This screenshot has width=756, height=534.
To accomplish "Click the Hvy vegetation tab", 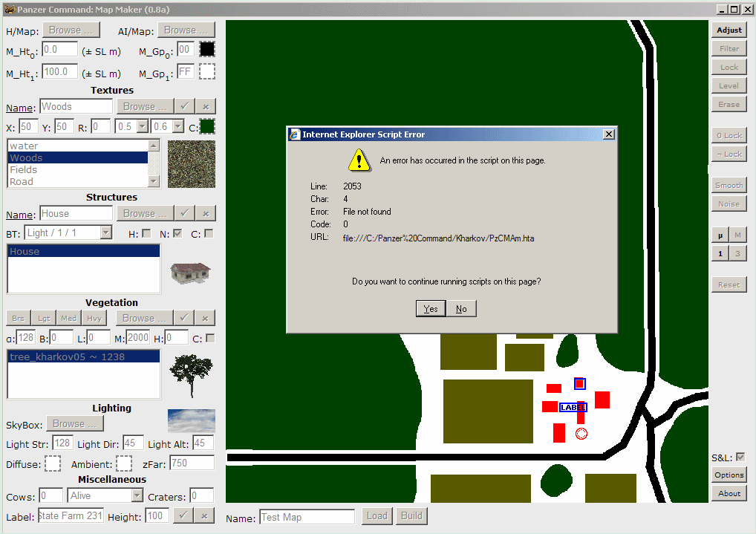I will tap(94, 319).
